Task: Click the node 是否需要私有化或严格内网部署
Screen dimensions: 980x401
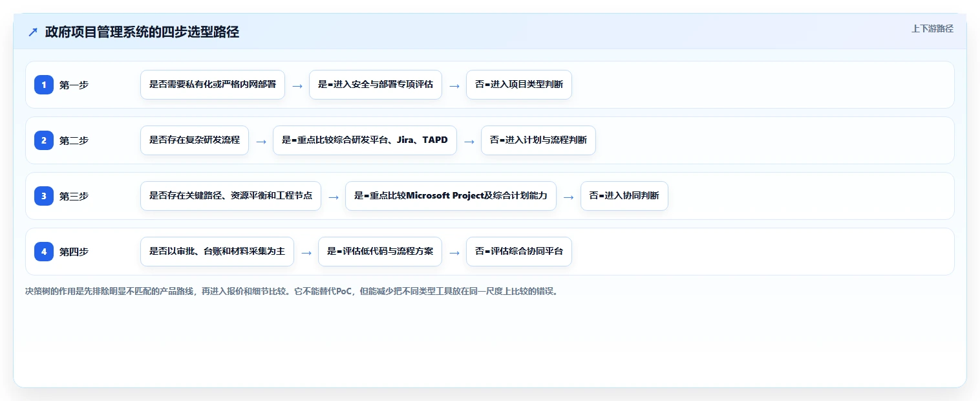Action: 213,85
